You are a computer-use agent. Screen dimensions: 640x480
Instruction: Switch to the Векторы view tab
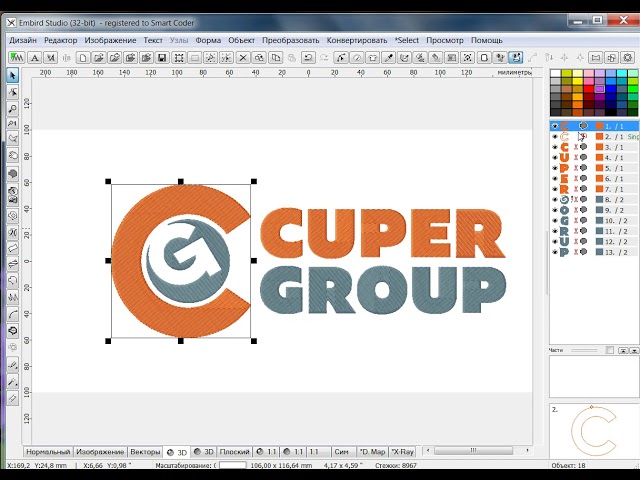pos(145,452)
